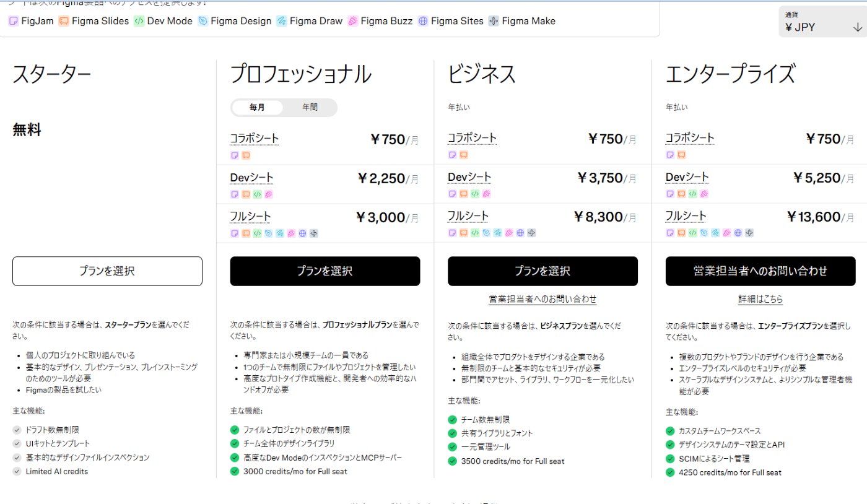This screenshot has height=504, width=867.
Task: Click the ¥3,750/月 price
Action: click(606, 178)
